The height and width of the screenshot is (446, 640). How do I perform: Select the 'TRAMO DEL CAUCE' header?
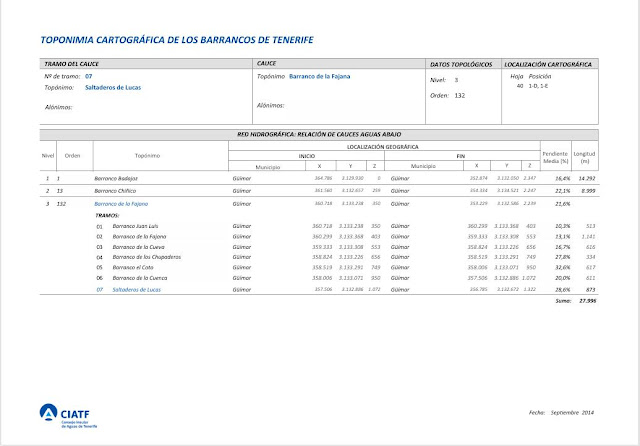pyautogui.click(x=71, y=64)
